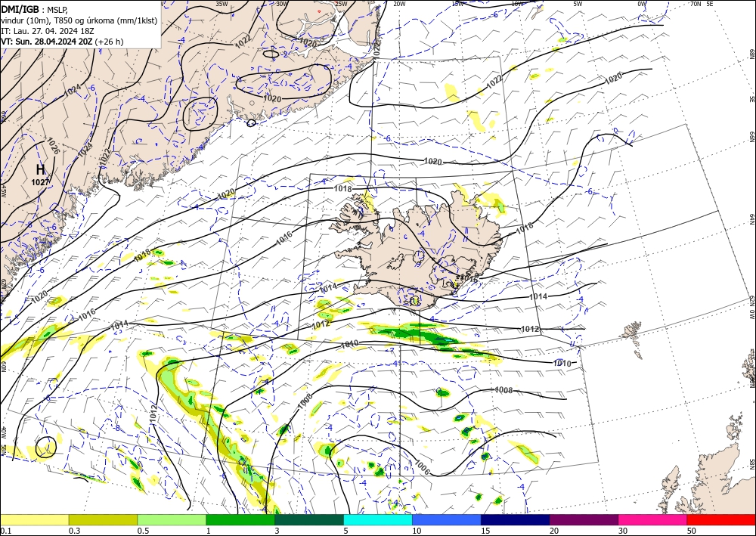Click the light green 0.5–1 mm legend swatch
This screenshot has height=536, width=756.
pyautogui.click(x=172, y=519)
